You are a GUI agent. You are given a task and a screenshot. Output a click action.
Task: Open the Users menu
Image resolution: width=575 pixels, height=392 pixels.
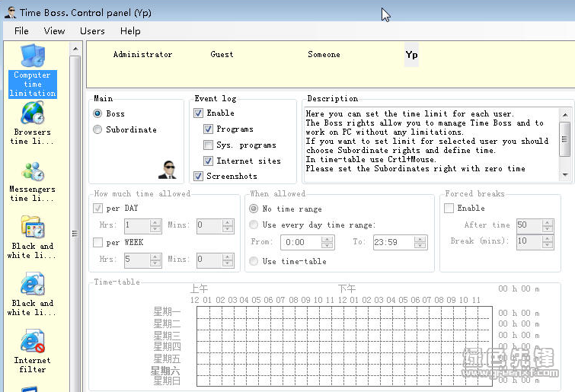point(92,30)
